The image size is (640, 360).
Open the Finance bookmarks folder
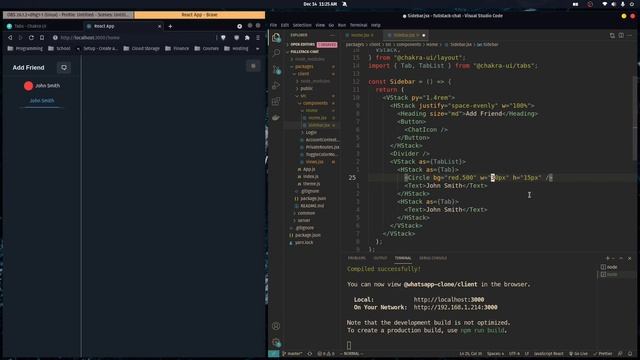[x=177, y=48]
